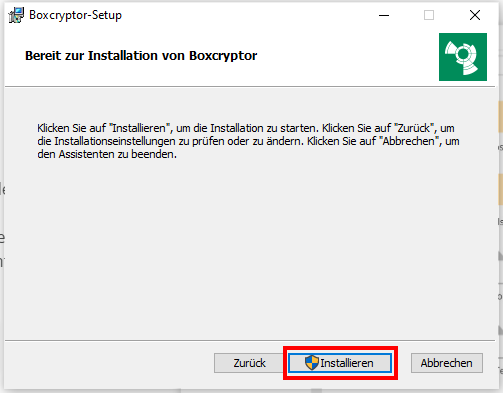
Task: Click the heading Bereit zur Installation von Boxcryptor
Action: click(141, 56)
